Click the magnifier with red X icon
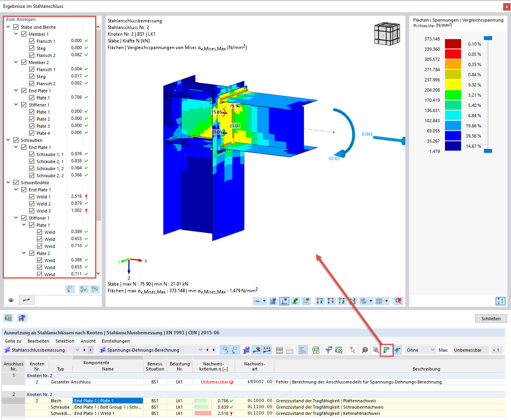 coord(399,301)
